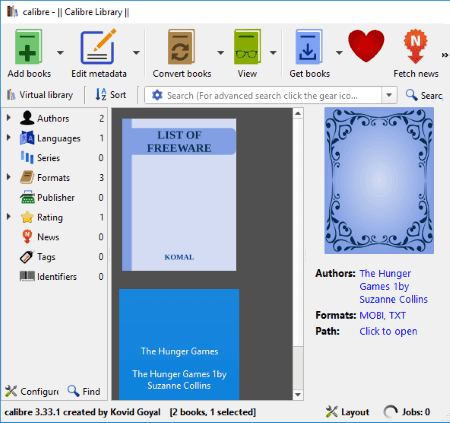Click the cover grid scrollbar thumb
Screen dimensions: 450x423
298,232
